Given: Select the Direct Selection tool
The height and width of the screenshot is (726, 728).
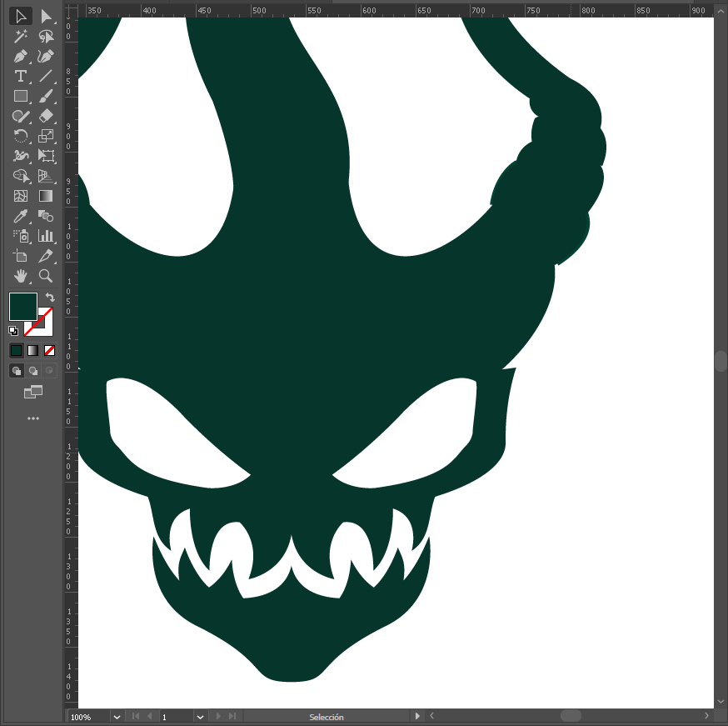Looking at the screenshot, I should [46, 17].
